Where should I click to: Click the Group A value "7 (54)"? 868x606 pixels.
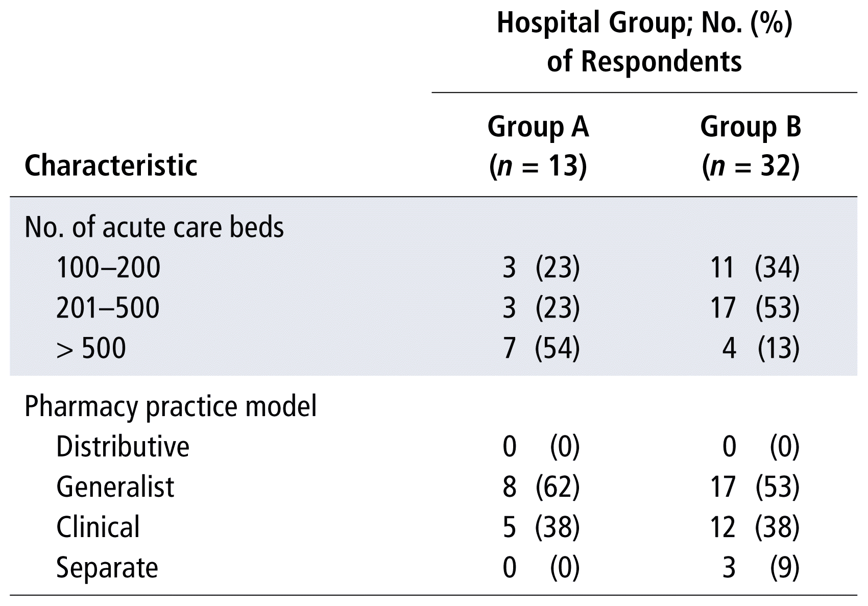(x=541, y=348)
